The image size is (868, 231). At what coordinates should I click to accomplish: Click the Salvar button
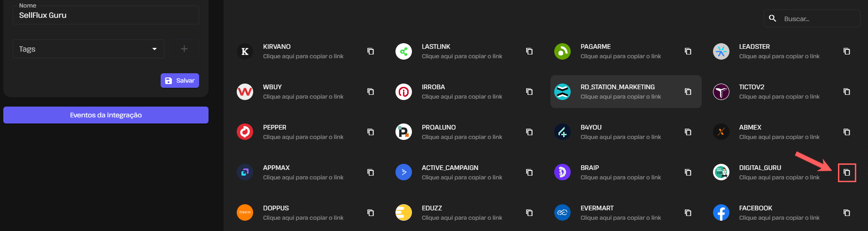coord(180,80)
